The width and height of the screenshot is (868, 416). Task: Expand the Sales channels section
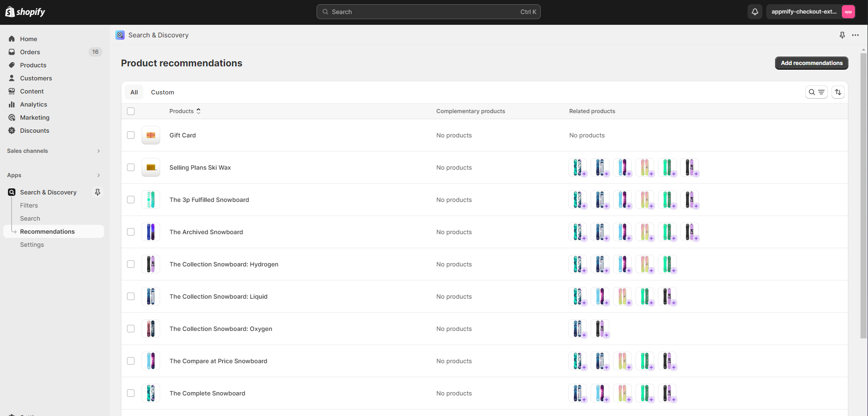pyautogui.click(x=99, y=151)
